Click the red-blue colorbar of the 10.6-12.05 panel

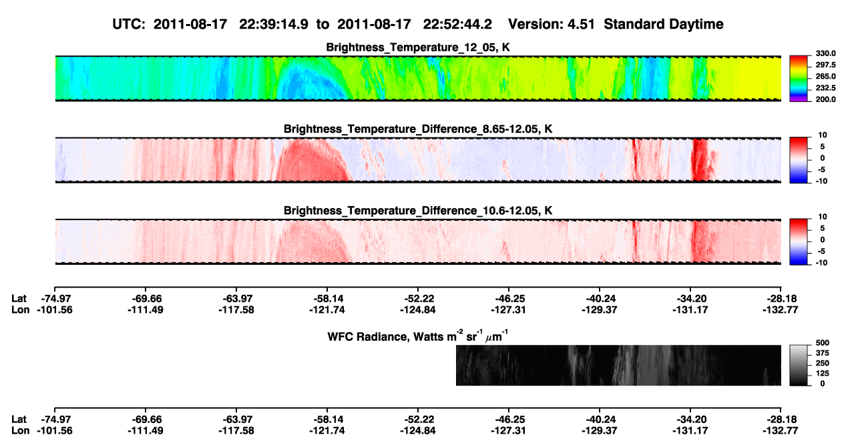(x=799, y=240)
